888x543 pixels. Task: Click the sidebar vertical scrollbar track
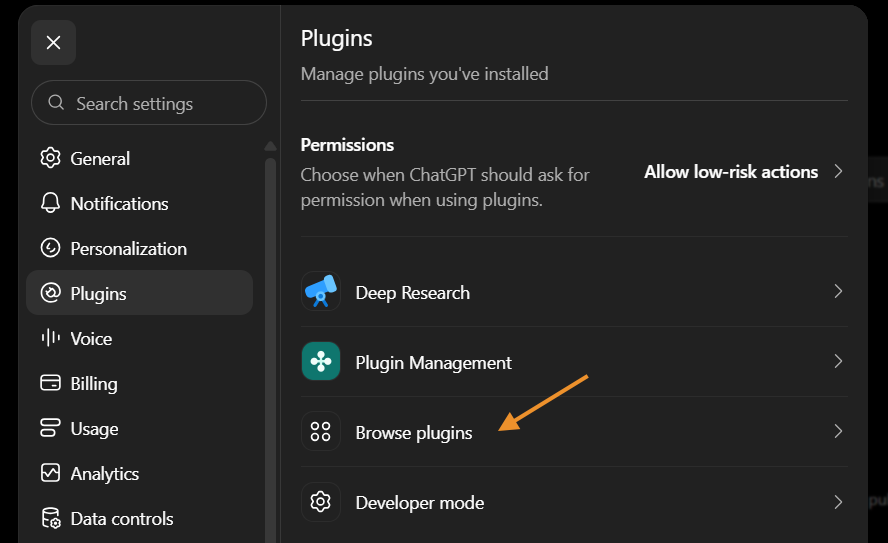[x=271, y=351]
